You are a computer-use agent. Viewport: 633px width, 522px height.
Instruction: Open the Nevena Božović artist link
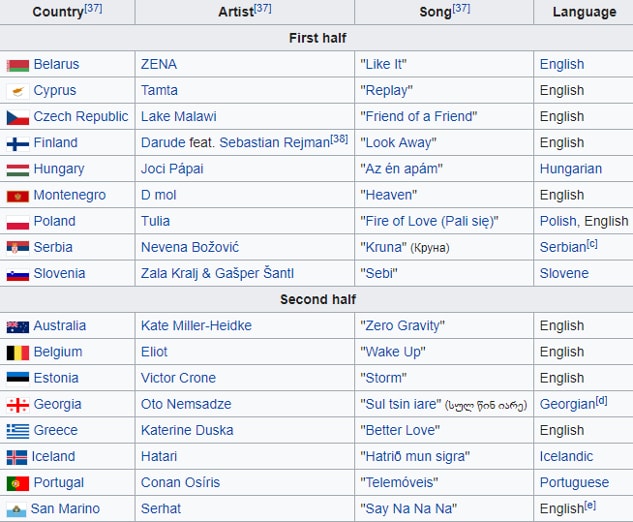pyautogui.click(x=190, y=247)
